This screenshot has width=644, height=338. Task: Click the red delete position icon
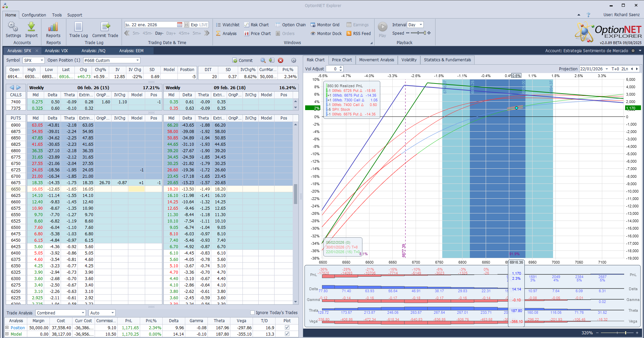pos(281,60)
